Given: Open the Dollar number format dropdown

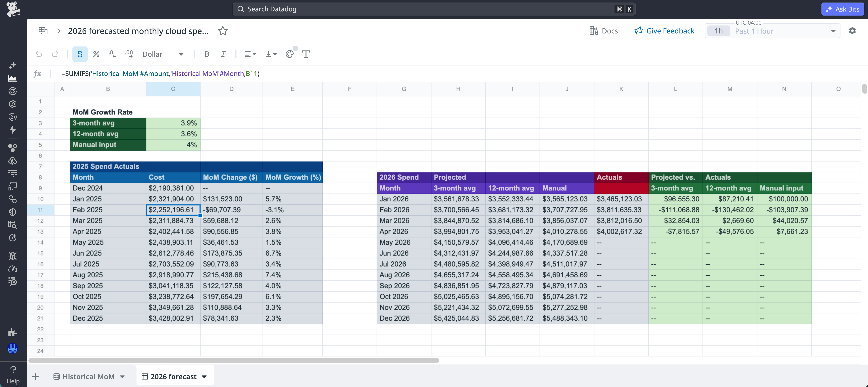Looking at the screenshot, I should tap(163, 54).
